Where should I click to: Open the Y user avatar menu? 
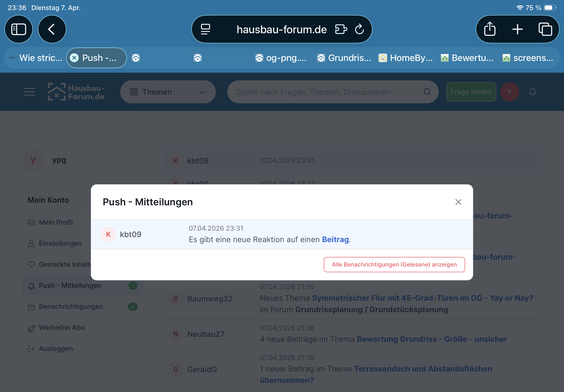510,92
